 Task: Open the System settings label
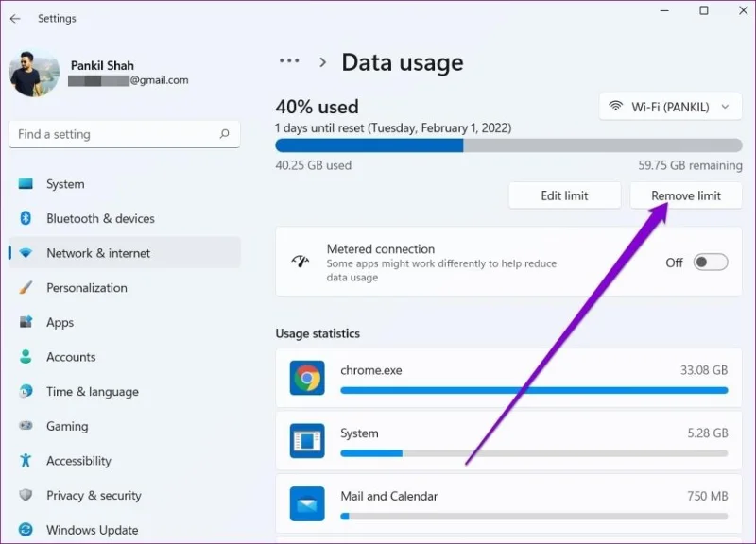point(65,184)
